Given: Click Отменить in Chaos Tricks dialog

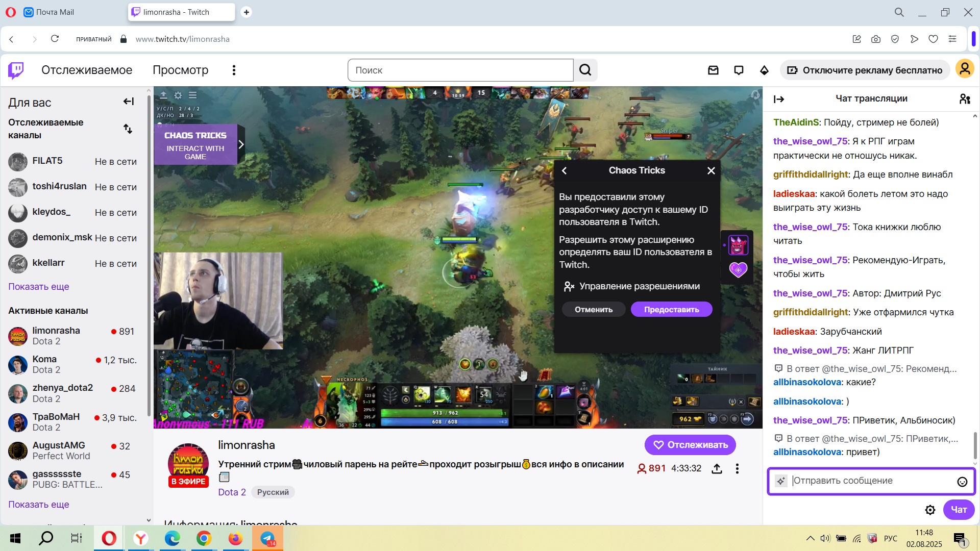Looking at the screenshot, I should click(x=594, y=309).
